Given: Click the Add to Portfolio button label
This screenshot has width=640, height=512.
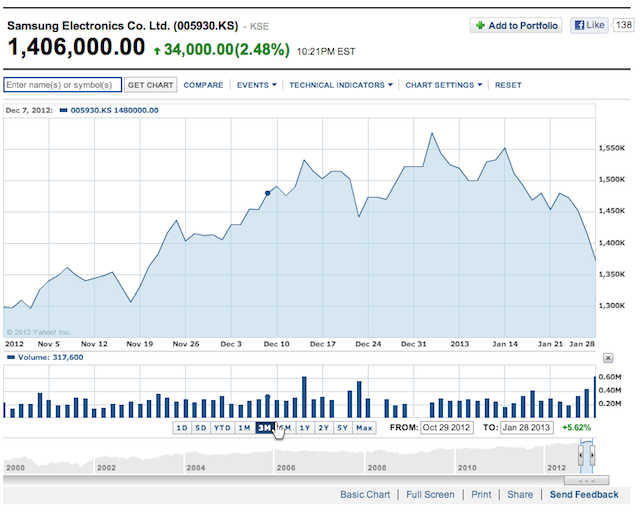Looking at the screenshot, I should pyautogui.click(x=523, y=25).
